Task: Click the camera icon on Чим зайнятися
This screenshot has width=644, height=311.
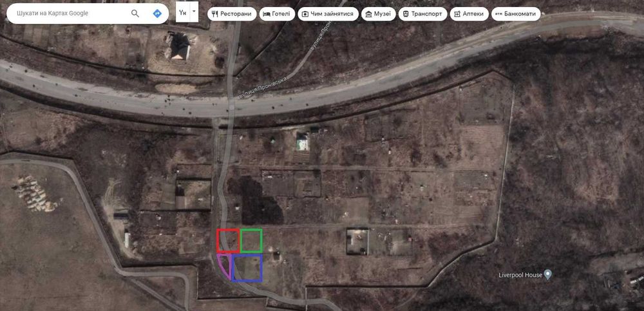Action: 305,14
